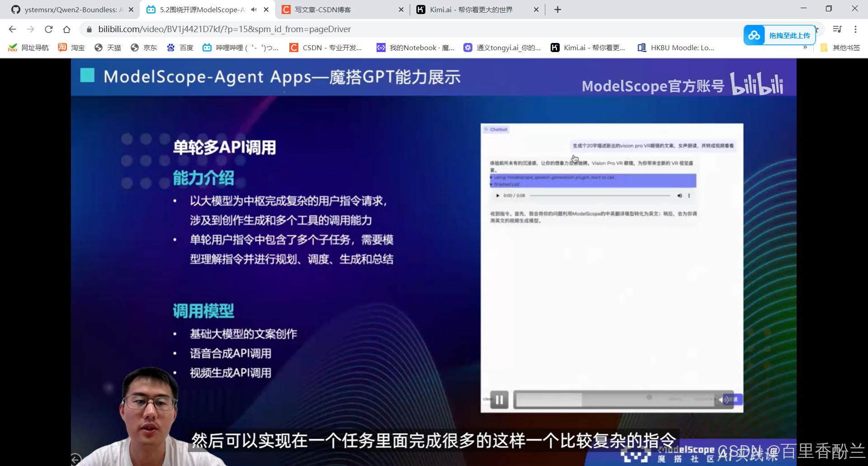The width and height of the screenshot is (868, 466).
Task: Click the back arrow circle at video corner
Action: 76,459
